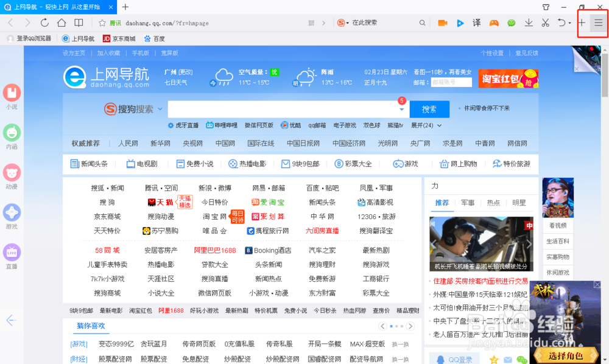Open the 12306 · 旅游 link
The height and width of the screenshot is (364, 609).
376,217
